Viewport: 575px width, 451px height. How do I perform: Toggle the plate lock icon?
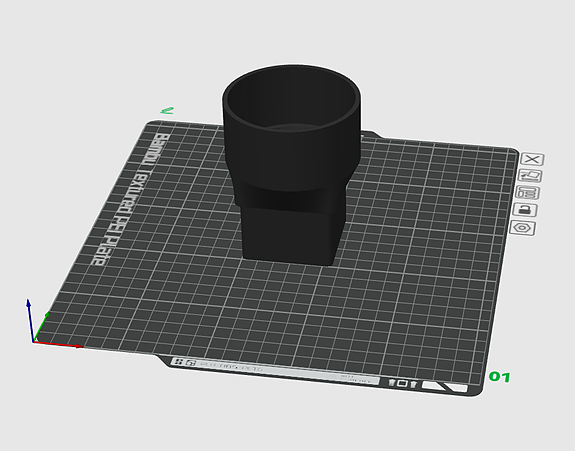pyautogui.click(x=525, y=210)
